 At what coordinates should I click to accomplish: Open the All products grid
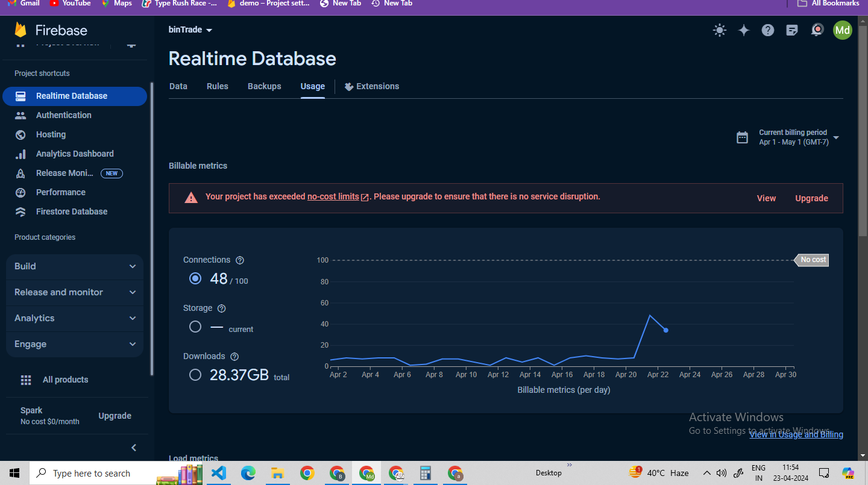54,380
